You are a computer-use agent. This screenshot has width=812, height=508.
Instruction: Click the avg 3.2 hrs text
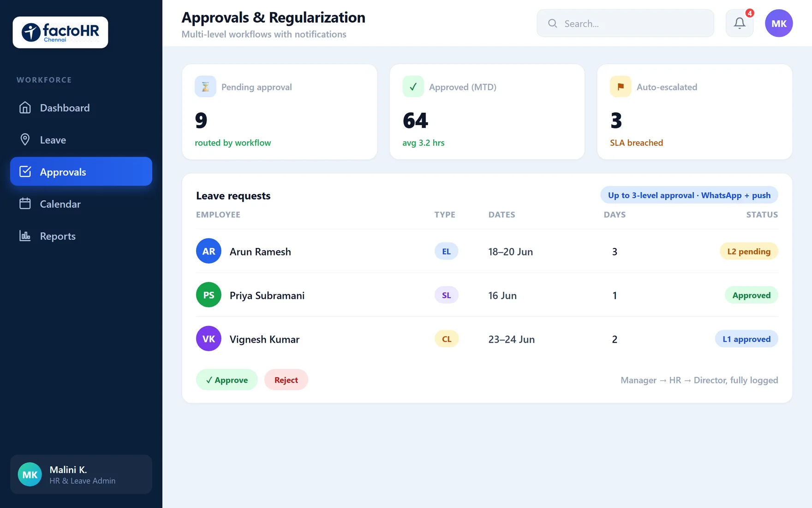tap(424, 143)
